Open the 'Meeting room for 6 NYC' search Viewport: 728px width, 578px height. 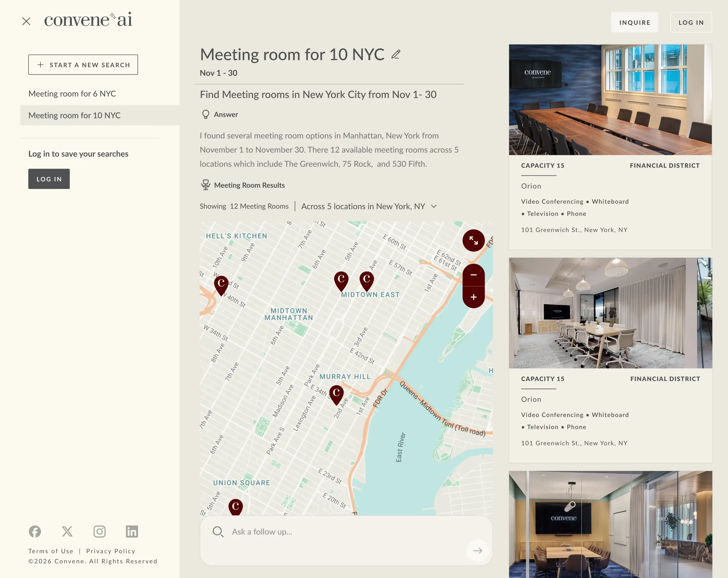pyautogui.click(x=72, y=93)
